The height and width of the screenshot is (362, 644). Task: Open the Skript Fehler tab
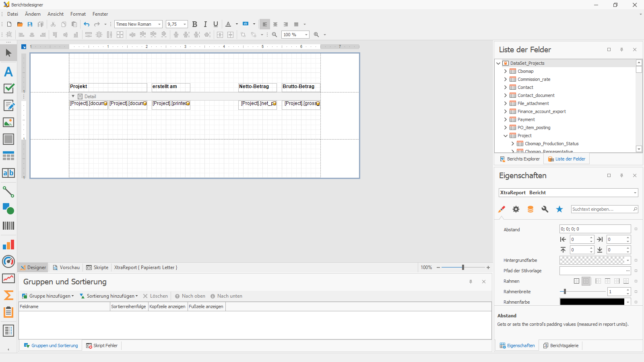click(x=102, y=346)
